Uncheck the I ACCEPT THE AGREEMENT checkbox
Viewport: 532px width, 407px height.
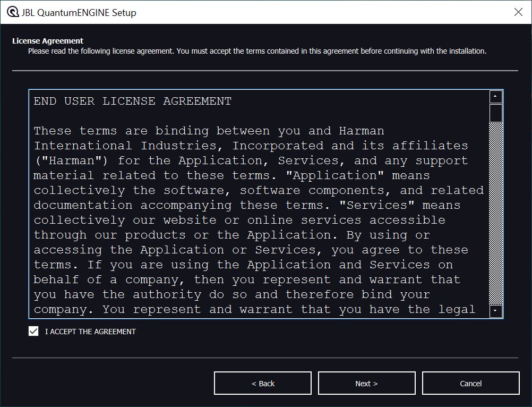(33, 332)
